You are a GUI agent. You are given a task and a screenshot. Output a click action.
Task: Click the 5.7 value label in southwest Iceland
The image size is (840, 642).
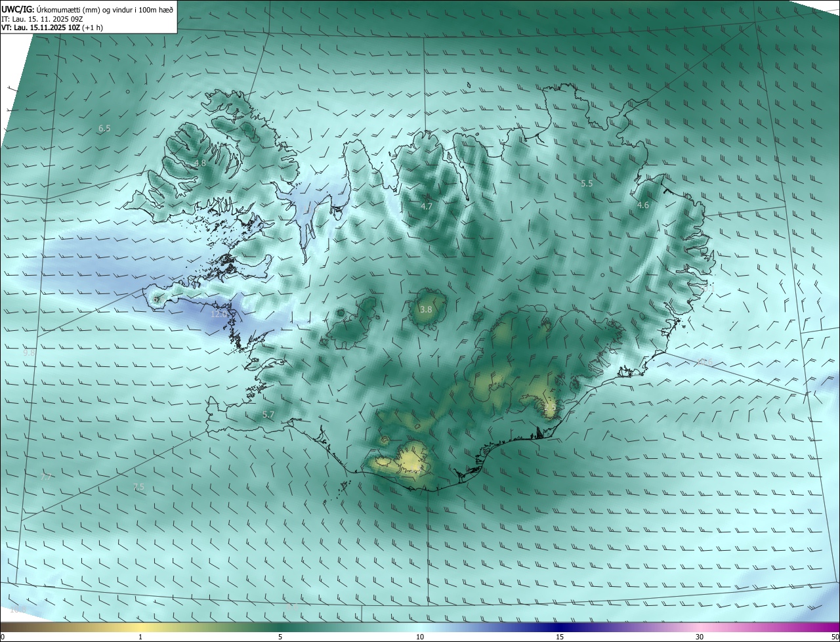(268, 414)
